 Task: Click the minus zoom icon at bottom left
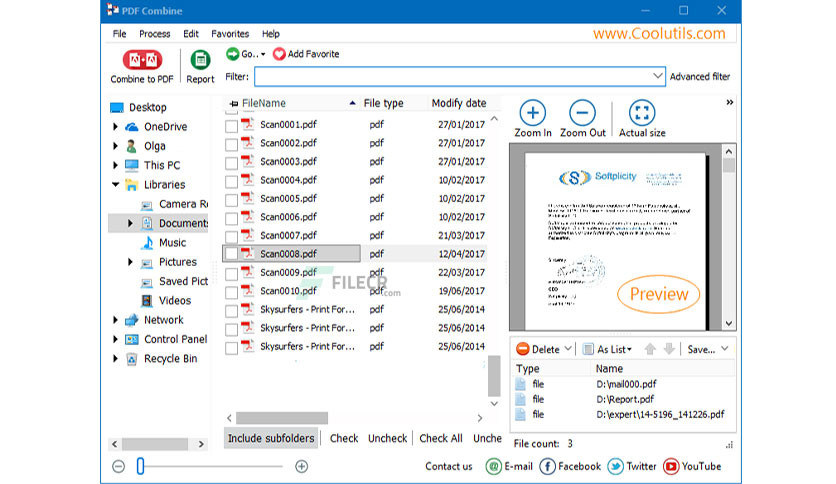pos(118,466)
